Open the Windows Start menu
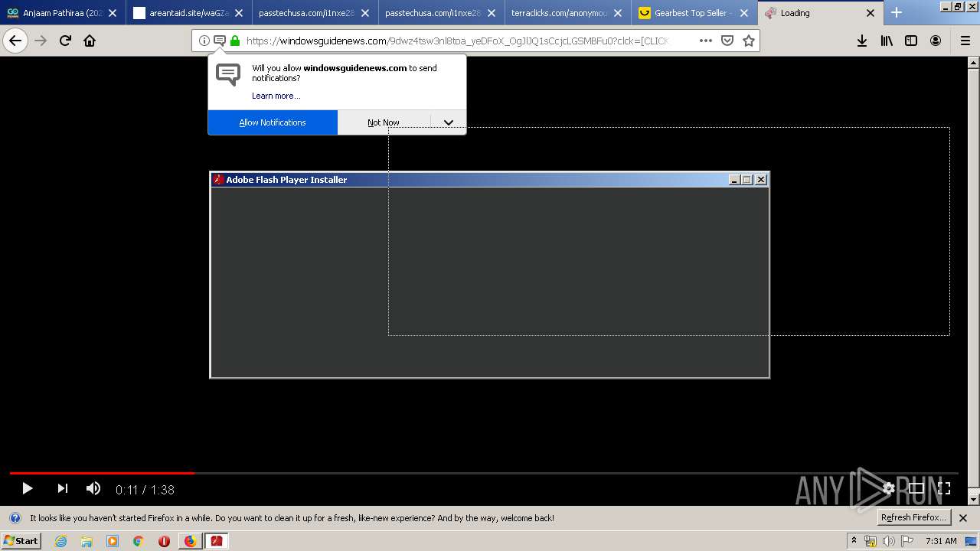 point(21,540)
